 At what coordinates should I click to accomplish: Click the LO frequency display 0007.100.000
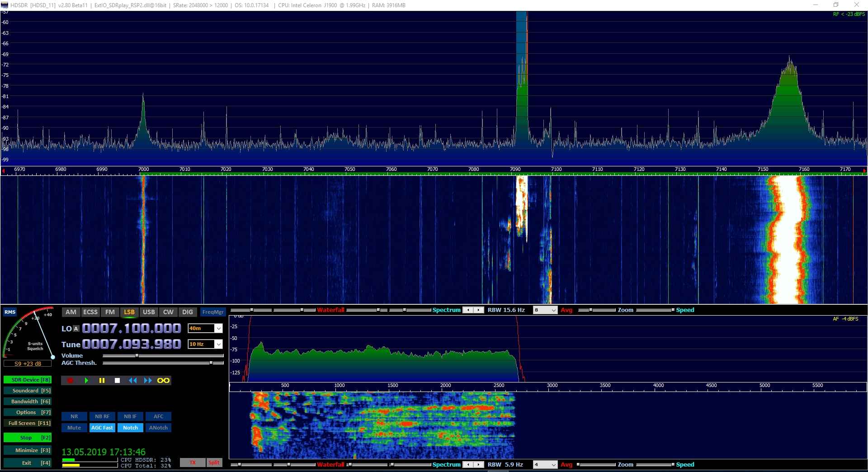[x=132, y=328]
